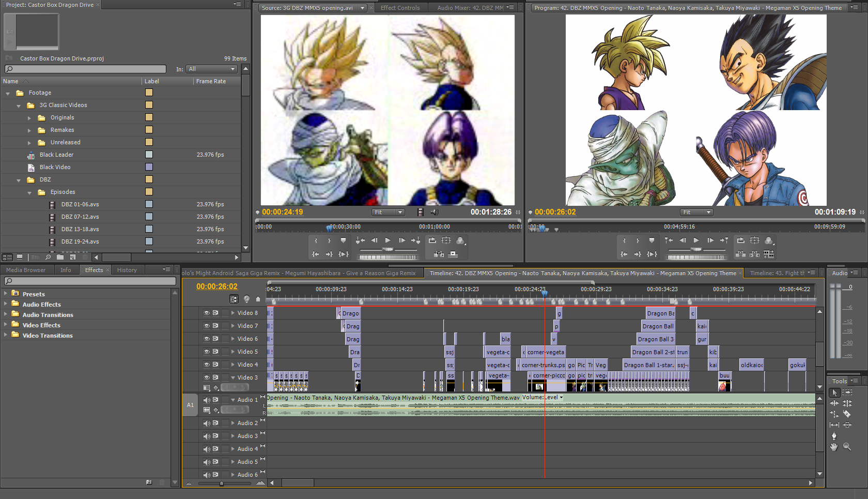Open the In: All filter dropdown
The image size is (868, 499).
pos(211,69)
